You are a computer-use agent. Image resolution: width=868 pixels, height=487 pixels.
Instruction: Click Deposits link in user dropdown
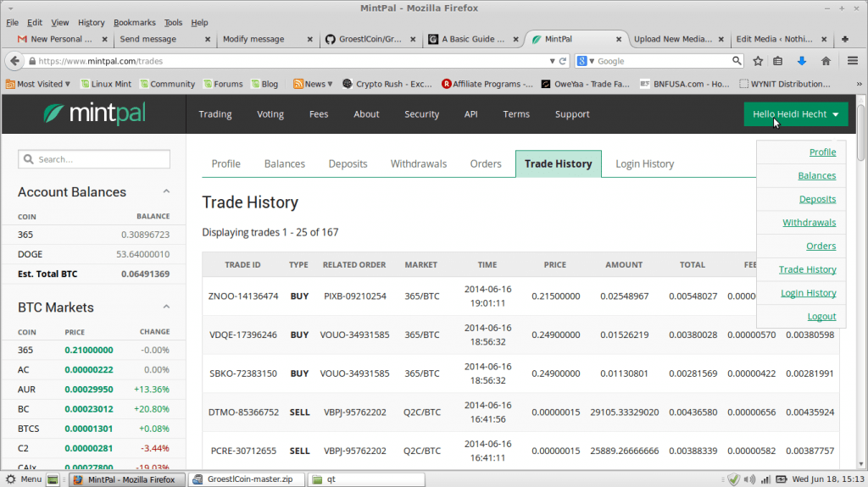click(818, 199)
